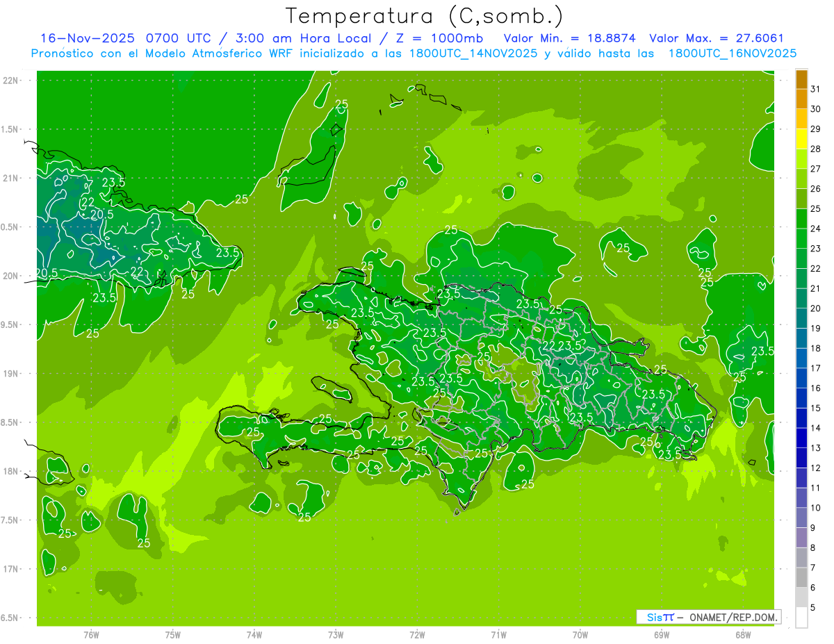The height and width of the screenshot is (644, 834).
Task: Click the colorbar value label "28"
Action: tap(815, 149)
